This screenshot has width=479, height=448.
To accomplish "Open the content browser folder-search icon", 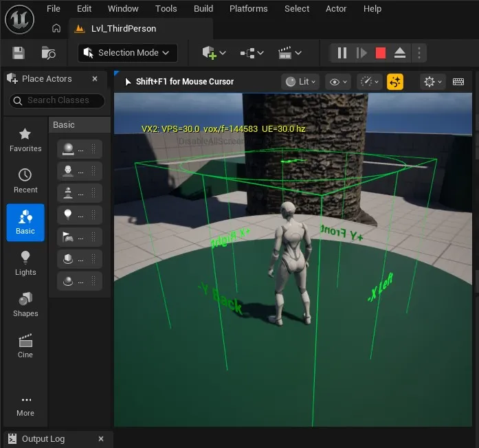I will tap(48, 53).
